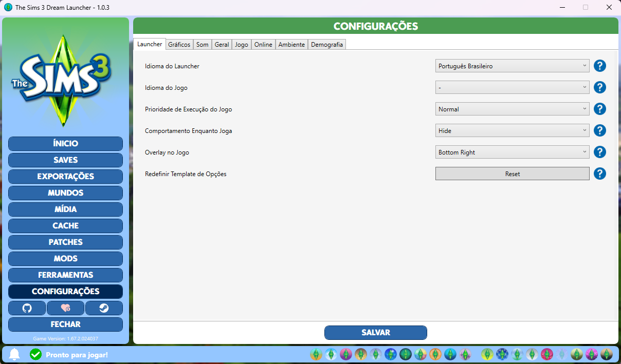Image resolution: width=621 pixels, height=364 pixels.
Task: Open the PATCHES section
Action: 65,242
